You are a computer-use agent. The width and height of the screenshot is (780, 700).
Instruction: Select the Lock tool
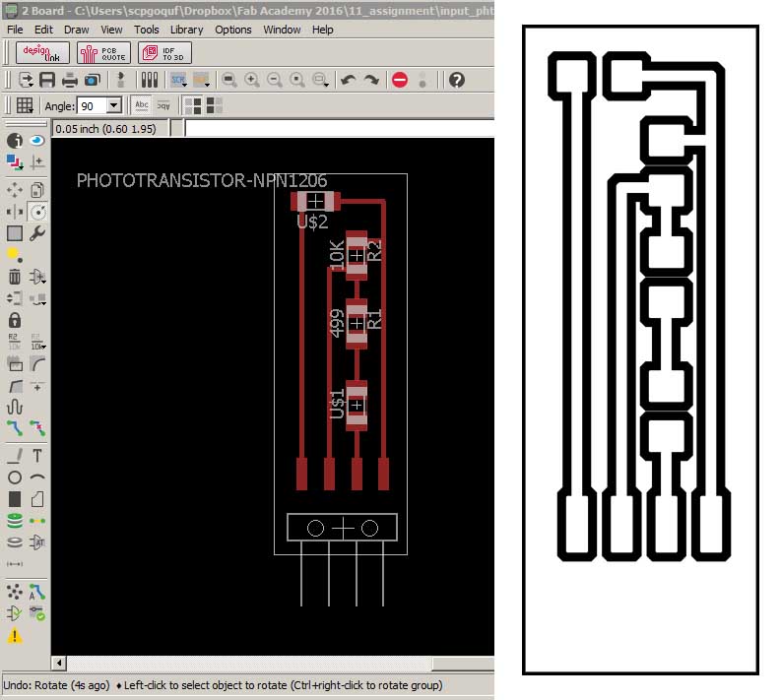click(15, 320)
